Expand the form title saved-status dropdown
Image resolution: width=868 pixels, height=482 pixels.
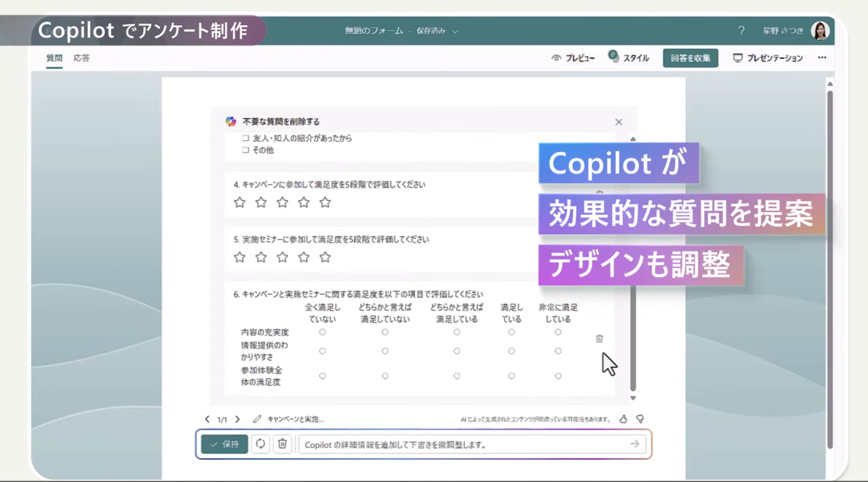(x=455, y=31)
